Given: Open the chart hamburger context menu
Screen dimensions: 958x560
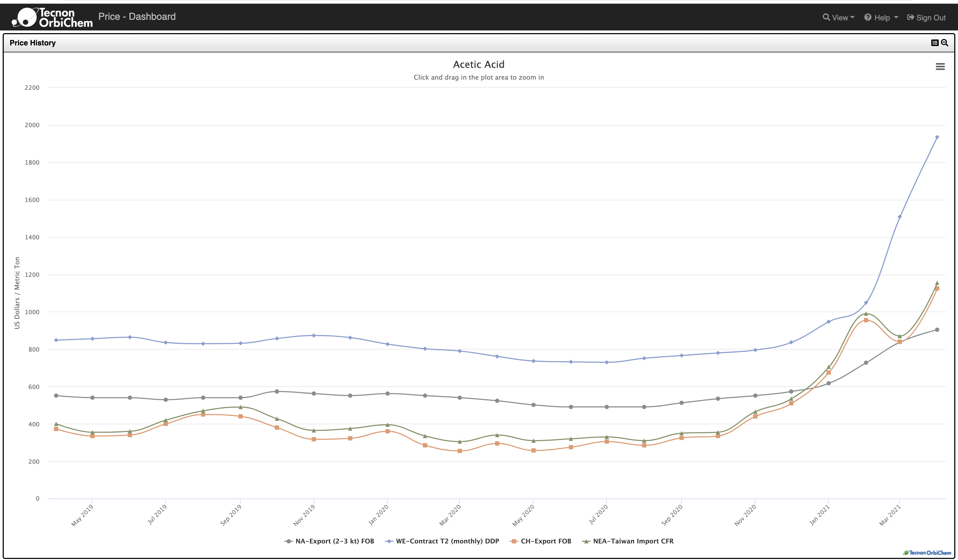Looking at the screenshot, I should pyautogui.click(x=940, y=67).
